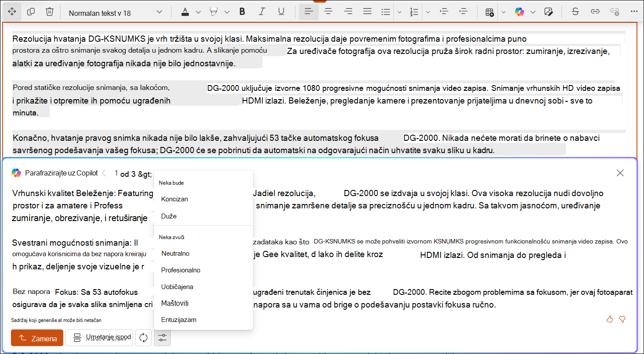Click the first indent icon after list buttons

pos(443,12)
